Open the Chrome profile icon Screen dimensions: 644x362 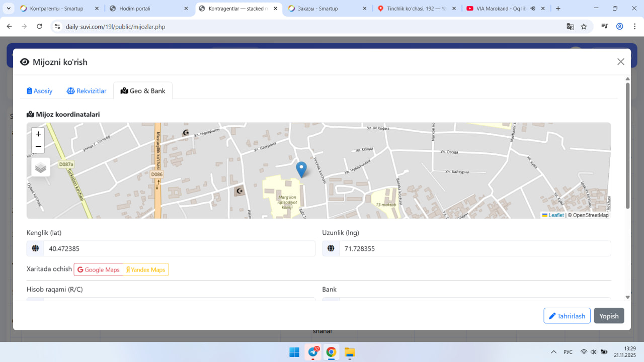(619, 27)
